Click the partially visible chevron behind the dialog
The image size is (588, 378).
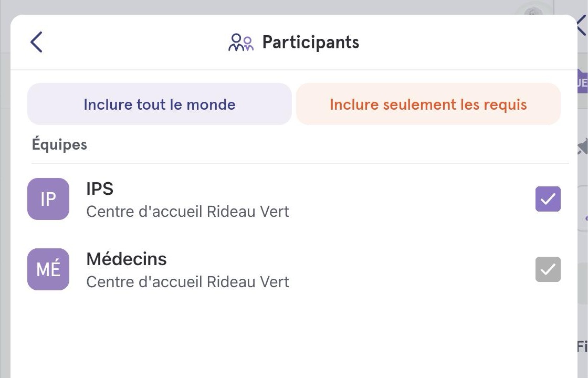coord(582,26)
